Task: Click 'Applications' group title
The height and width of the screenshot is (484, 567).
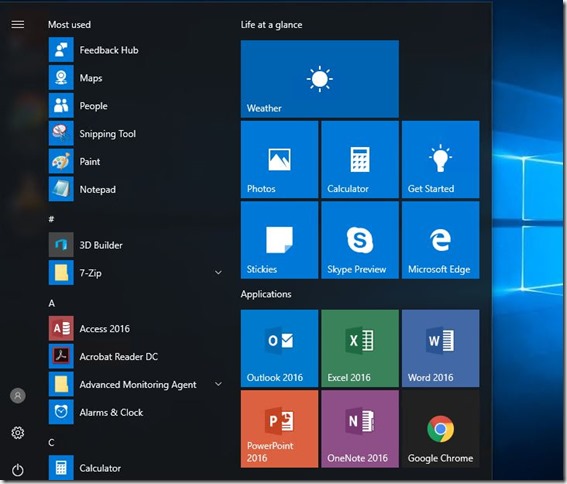Action: 266,294
